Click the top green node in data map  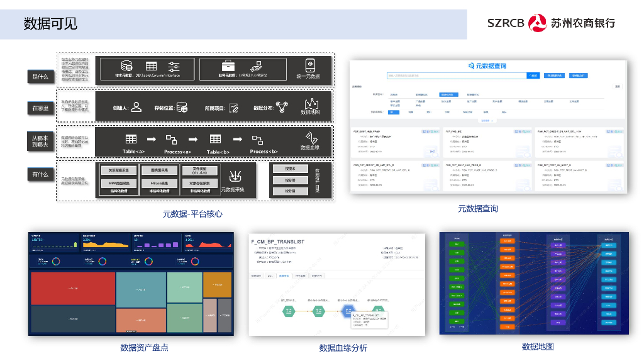[457, 244]
